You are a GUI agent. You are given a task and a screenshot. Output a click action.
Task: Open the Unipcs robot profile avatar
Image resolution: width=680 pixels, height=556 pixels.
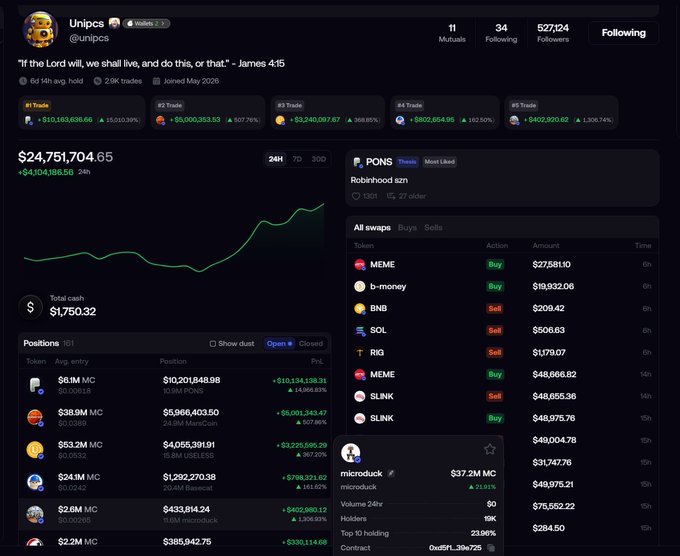point(40,29)
